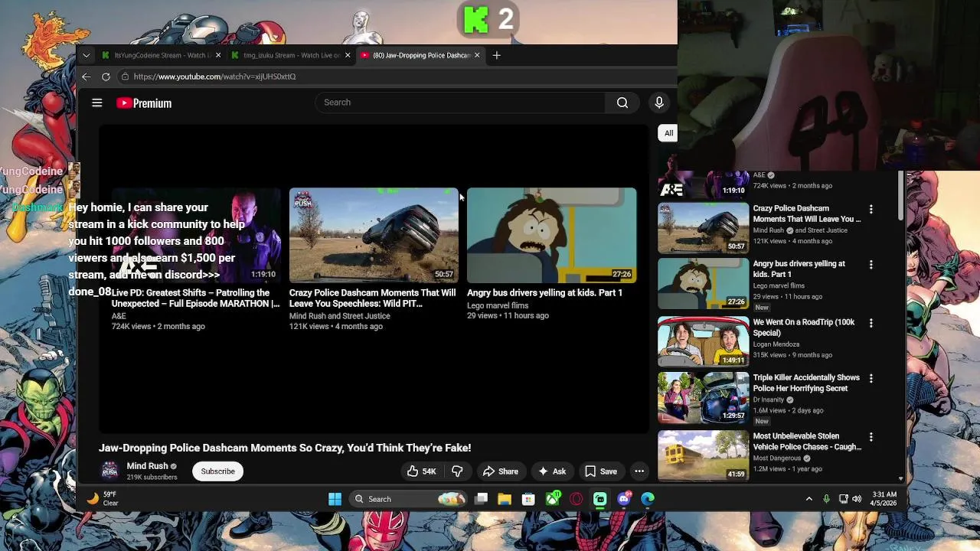The height and width of the screenshot is (551, 980).
Task: Launch Microsoft Store from taskbar
Action: [528, 499]
